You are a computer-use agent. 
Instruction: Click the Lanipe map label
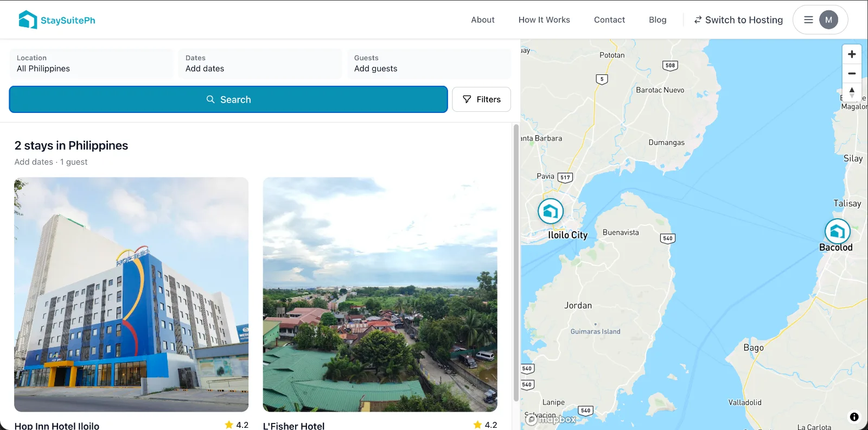pos(553,402)
